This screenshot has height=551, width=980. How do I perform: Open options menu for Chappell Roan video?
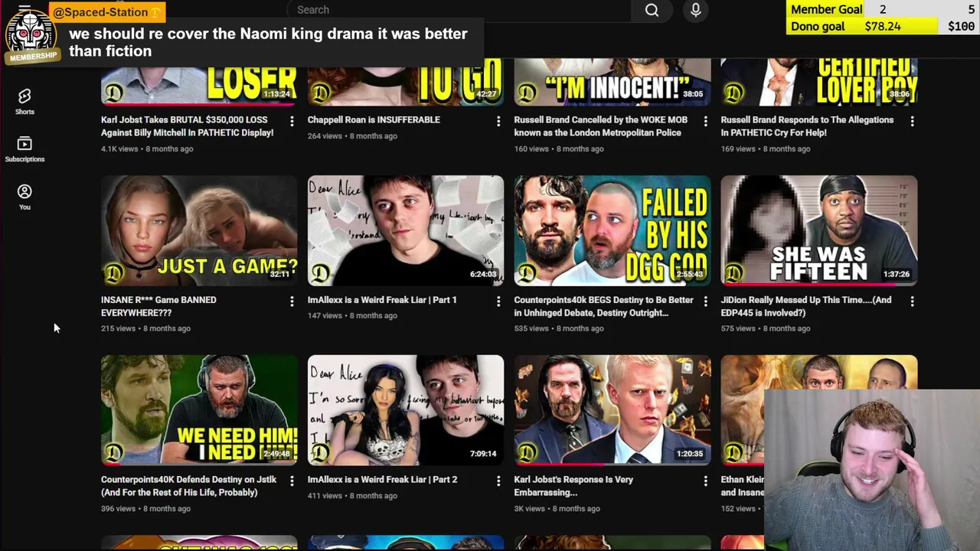[x=498, y=121]
